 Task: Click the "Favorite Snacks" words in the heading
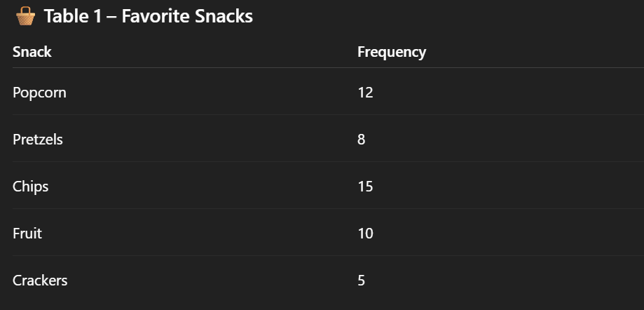coord(187,16)
